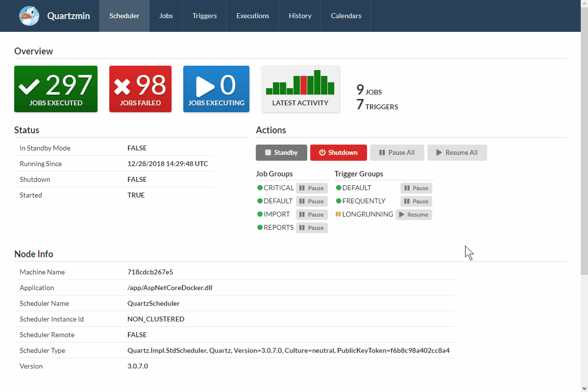Image resolution: width=588 pixels, height=392 pixels.
Task: Click the power icon on Shutdown button
Action: click(323, 152)
